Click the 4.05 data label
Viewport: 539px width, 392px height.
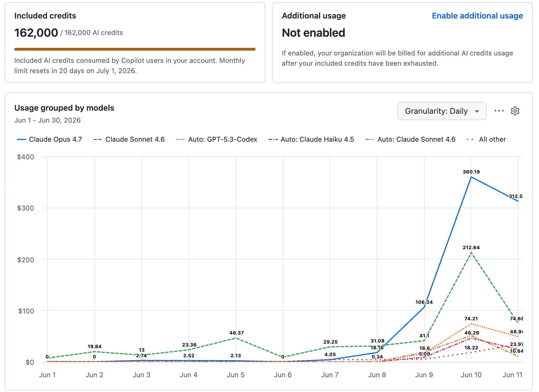click(x=330, y=354)
